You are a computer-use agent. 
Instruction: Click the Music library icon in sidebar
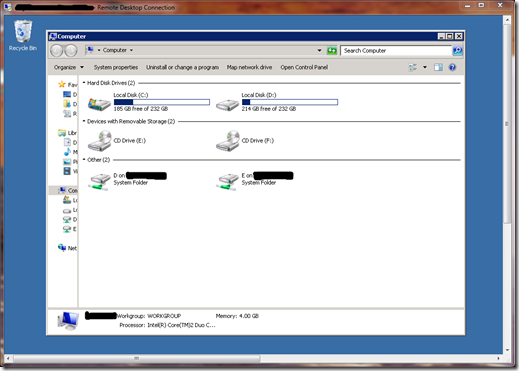(x=67, y=152)
